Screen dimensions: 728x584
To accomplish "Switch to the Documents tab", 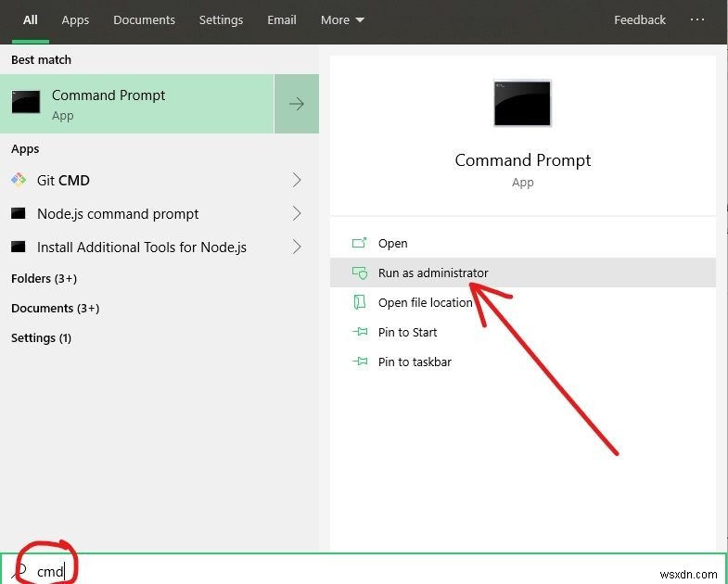I will coord(144,20).
